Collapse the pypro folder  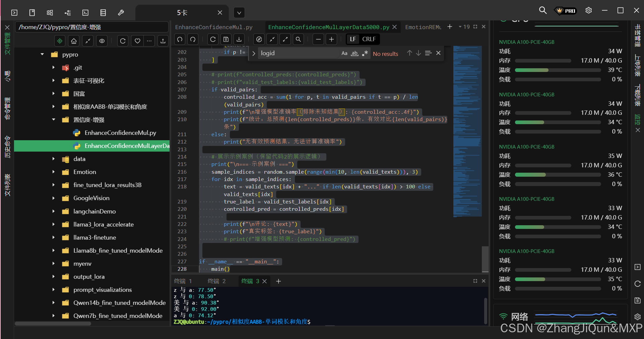[42, 54]
